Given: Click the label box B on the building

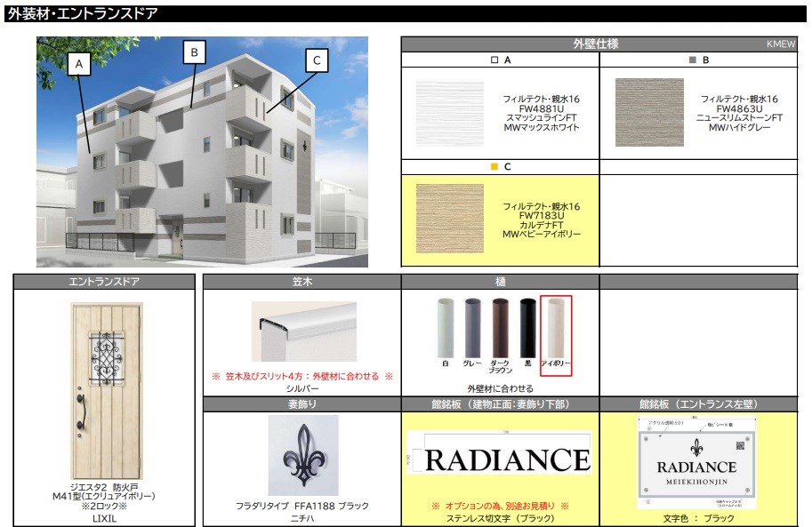Looking at the screenshot, I should [193, 52].
